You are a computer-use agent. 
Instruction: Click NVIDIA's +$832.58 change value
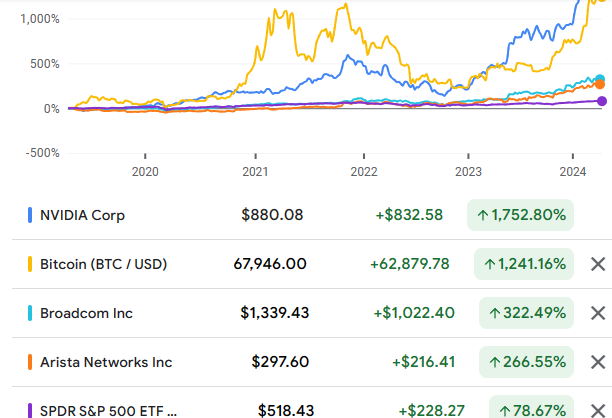(409, 215)
